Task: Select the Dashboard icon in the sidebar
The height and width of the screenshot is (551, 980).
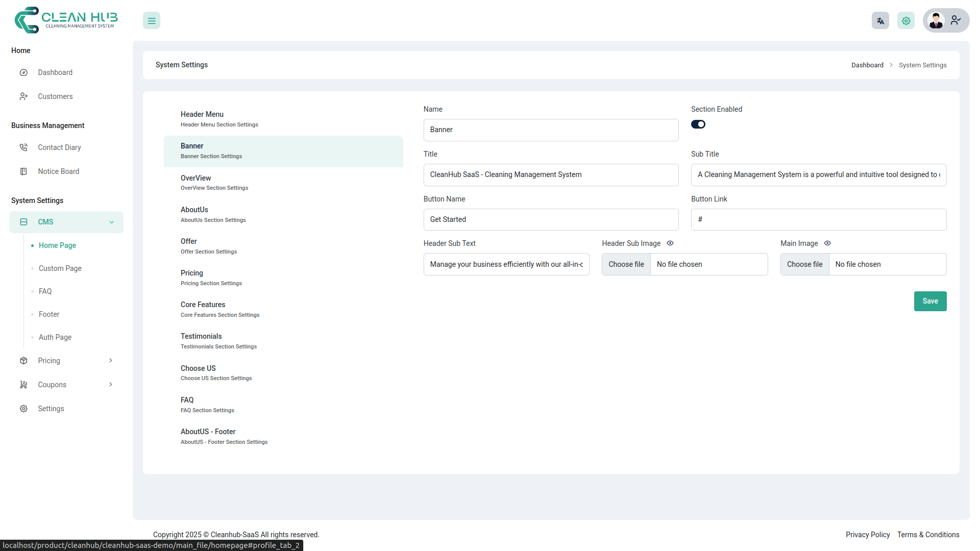Action: pyautogui.click(x=23, y=72)
